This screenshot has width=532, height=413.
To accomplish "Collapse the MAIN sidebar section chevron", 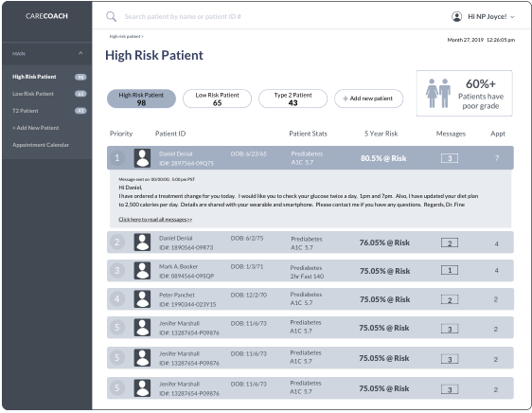I will (x=80, y=53).
